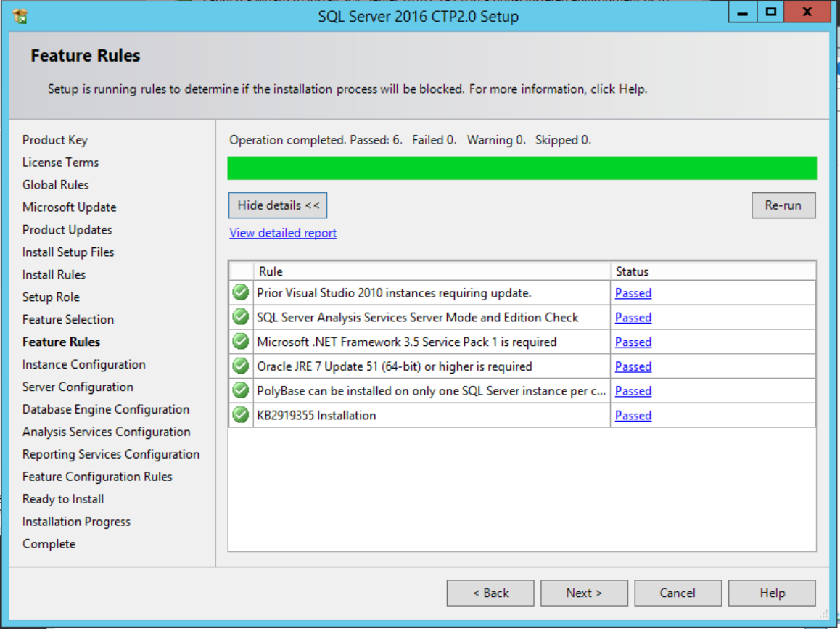The width and height of the screenshot is (840, 629).
Task: Go to the previous step with Back
Action: click(490, 593)
